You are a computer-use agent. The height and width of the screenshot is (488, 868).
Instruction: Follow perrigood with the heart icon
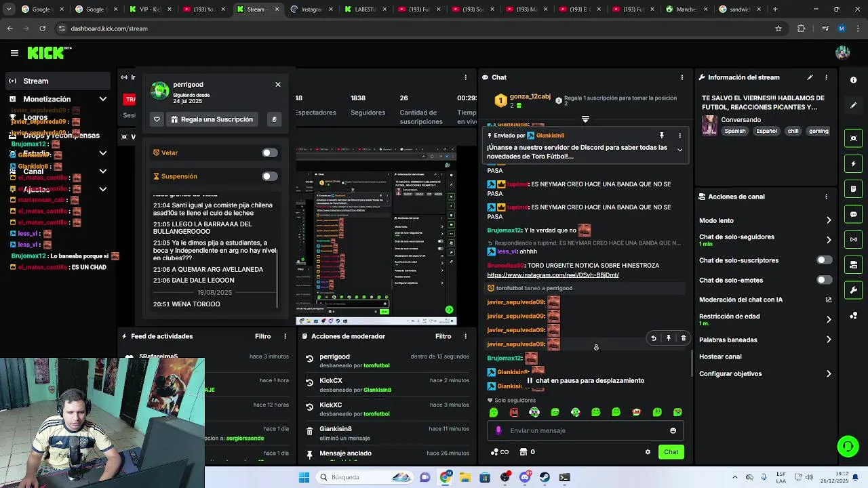pos(157,119)
